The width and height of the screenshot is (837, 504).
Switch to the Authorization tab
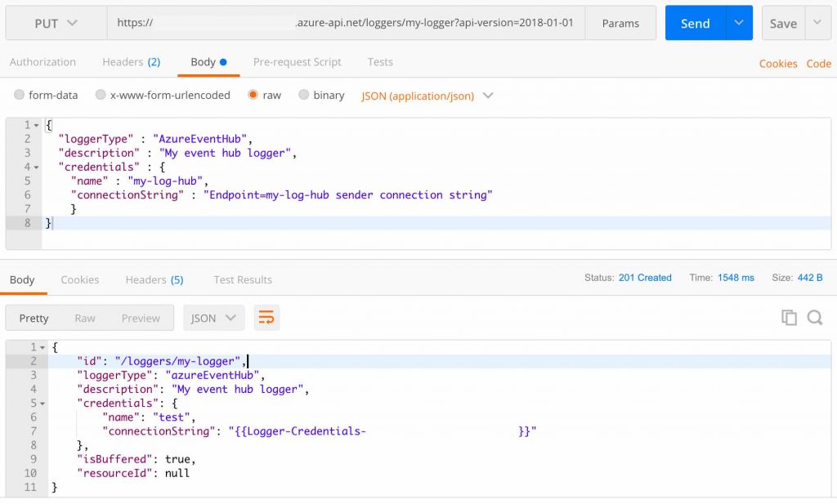pyautogui.click(x=43, y=62)
